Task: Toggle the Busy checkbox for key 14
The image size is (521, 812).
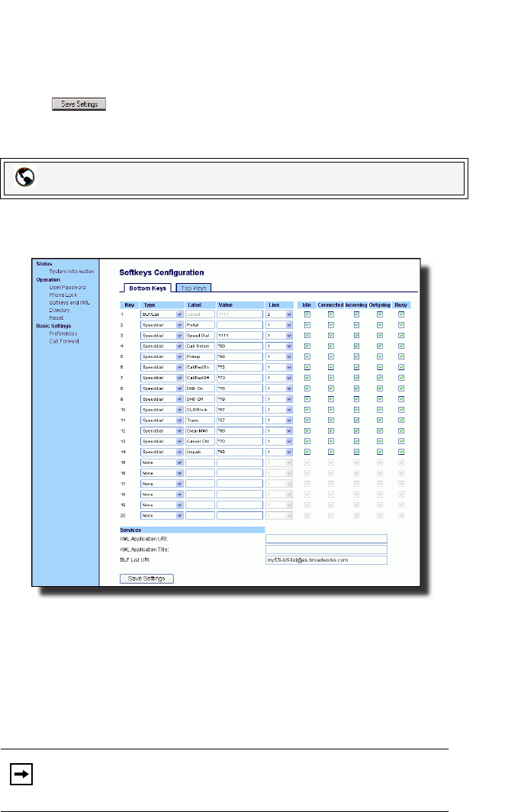Action: pyautogui.click(x=401, y=452)
